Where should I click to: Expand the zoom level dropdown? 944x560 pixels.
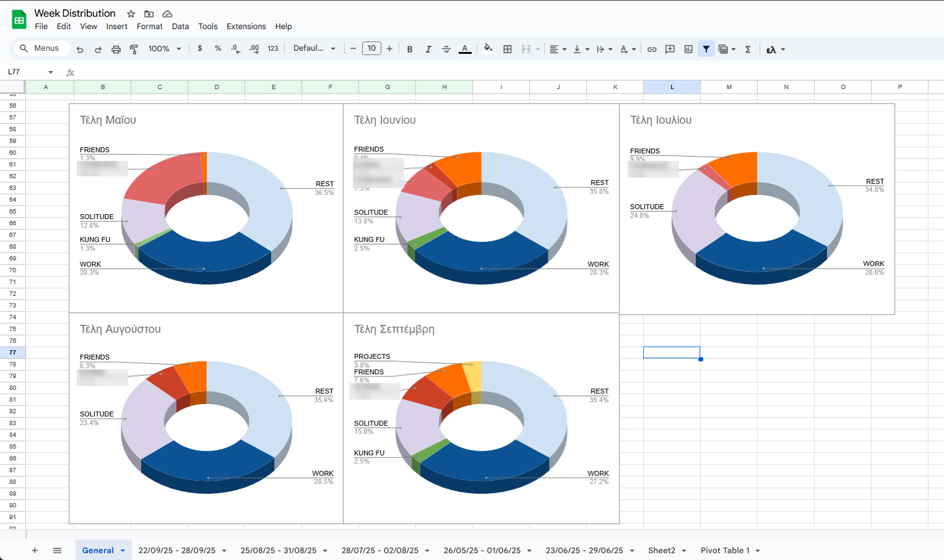pos(164,48)
